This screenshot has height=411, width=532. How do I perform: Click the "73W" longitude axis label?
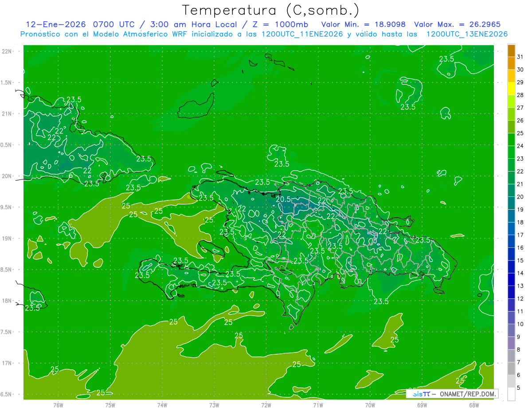pos(214,405)
